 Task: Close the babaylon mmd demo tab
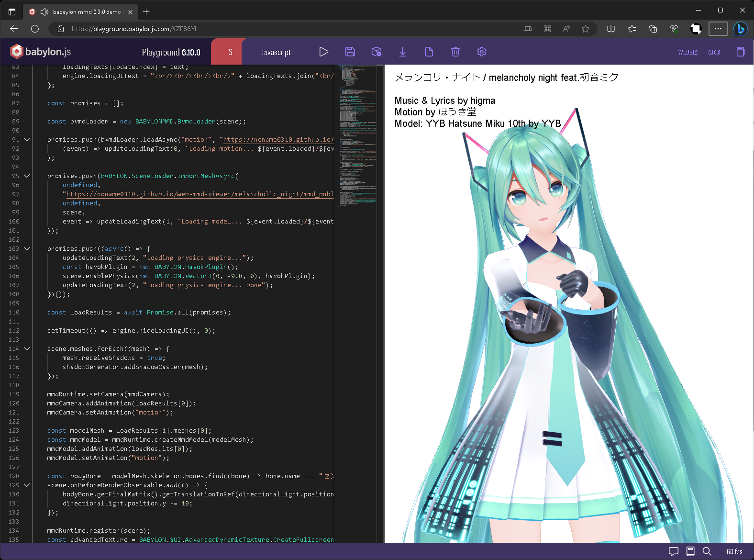tap(130, 12)
